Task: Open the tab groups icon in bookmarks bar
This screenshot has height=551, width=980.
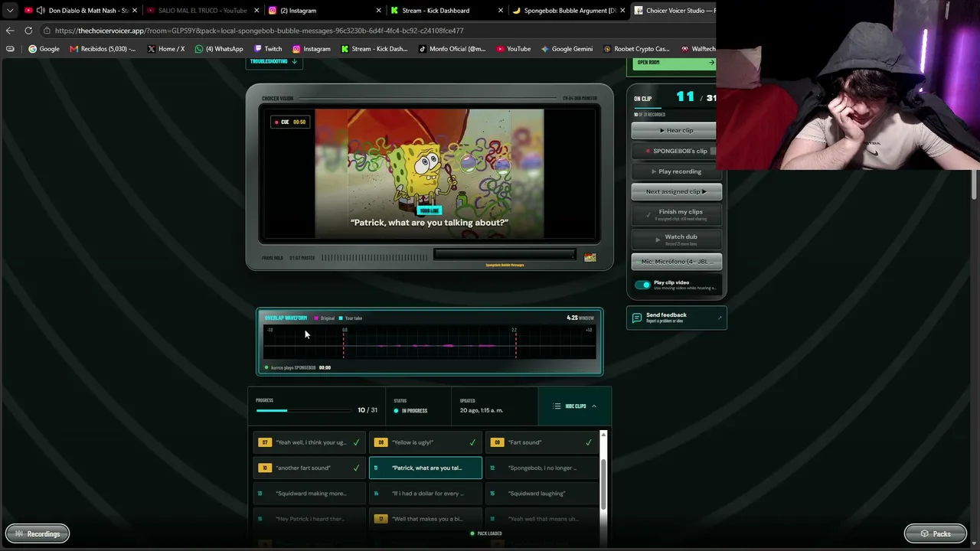Action: tap(10, 49)
